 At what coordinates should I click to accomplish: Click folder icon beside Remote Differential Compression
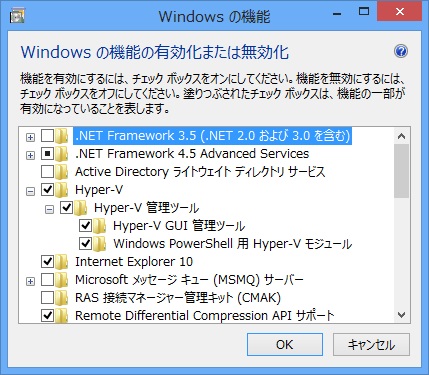pos(62,316)
